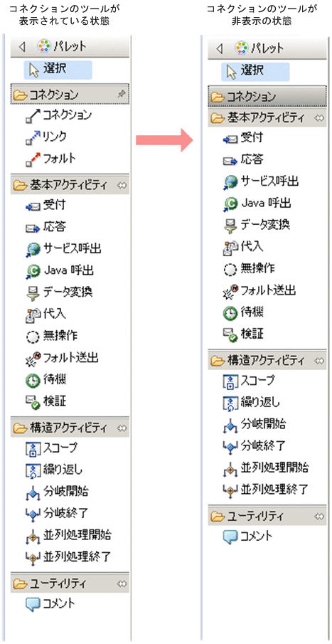Image resolution: width=332 pixels, height=644 pixels.
Task: Pick 検証 activity in right palette
Action: pyautogui.click(x=242, y=334)
